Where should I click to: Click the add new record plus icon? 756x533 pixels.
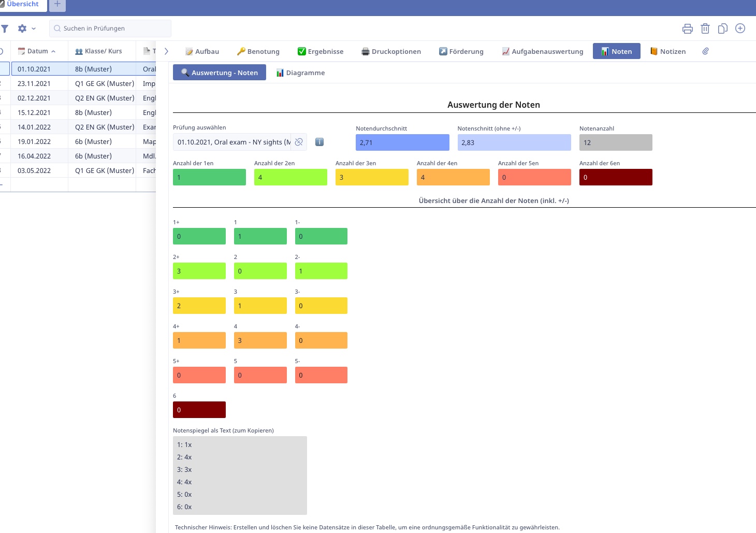(x=740, y=28)
